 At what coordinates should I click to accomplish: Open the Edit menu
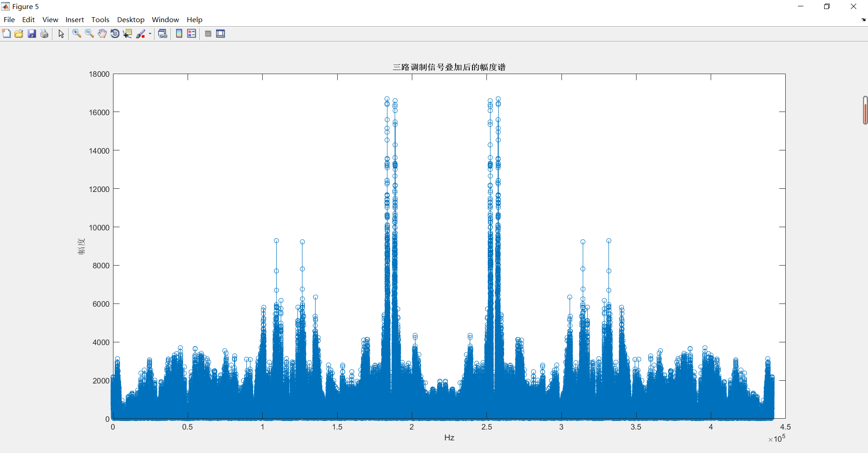(x=28, y=19)
